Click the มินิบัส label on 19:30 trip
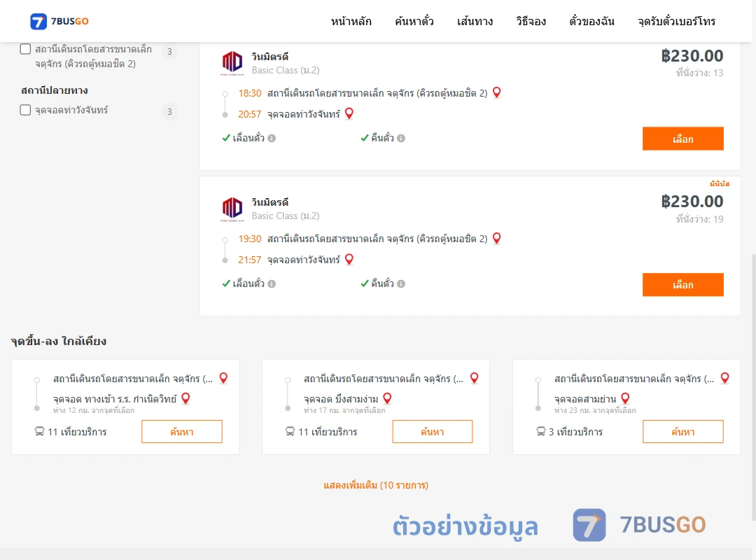Screen dimensions: 756x560 (720, 184)
